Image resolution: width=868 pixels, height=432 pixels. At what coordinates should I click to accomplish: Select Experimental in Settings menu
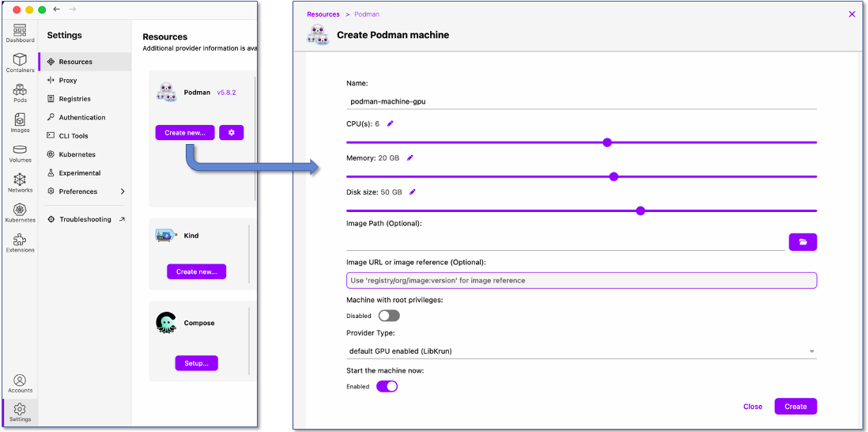coord(85,172)
